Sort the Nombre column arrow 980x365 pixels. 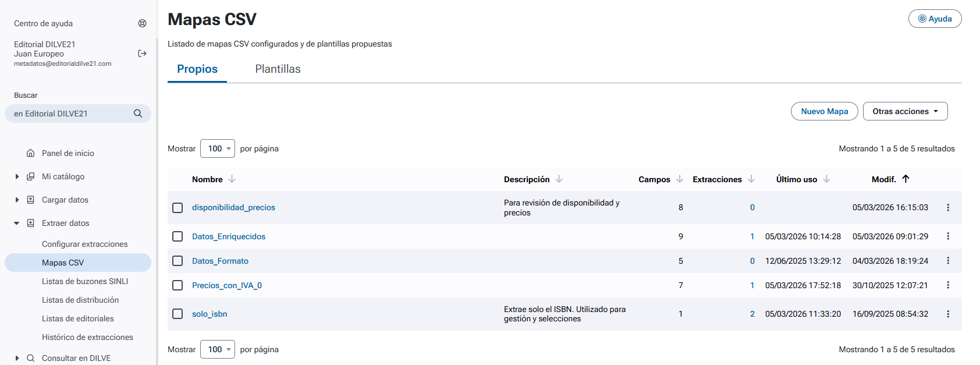coord(232,179)
